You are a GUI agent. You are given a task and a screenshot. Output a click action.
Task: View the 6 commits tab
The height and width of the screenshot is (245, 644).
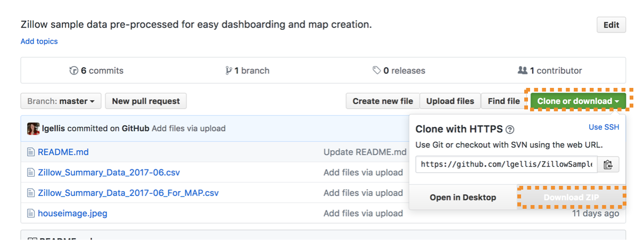click(96, 70)
